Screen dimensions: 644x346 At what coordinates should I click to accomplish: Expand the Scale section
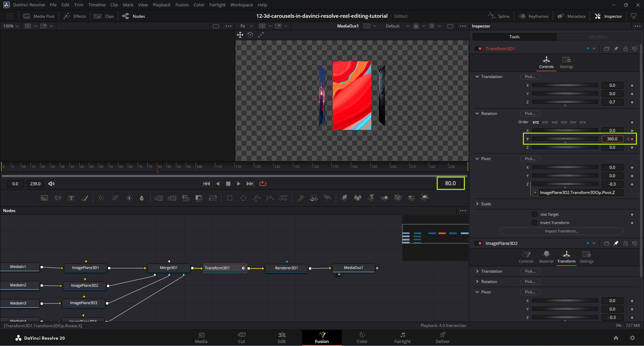point(477,204)
